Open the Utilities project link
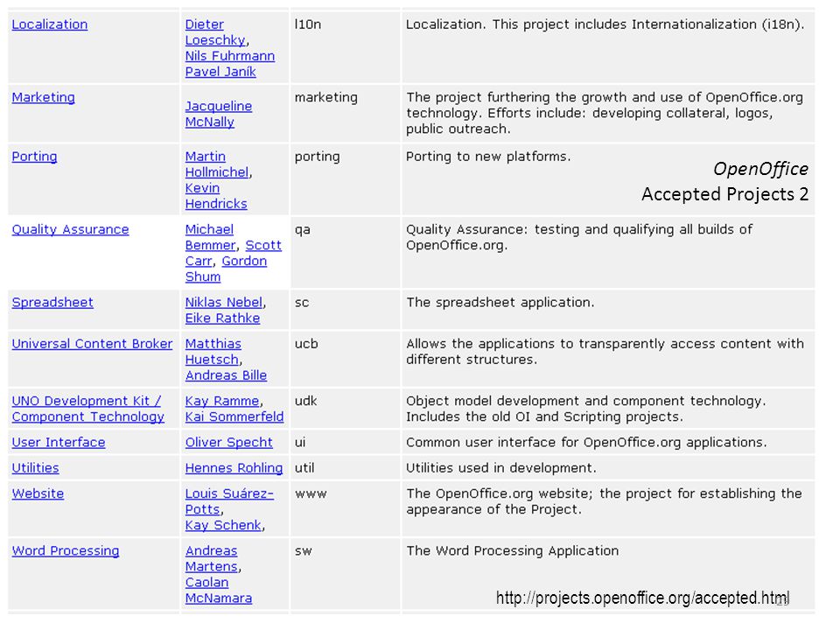Screen dimensions: 840x630 coord(35,468)
